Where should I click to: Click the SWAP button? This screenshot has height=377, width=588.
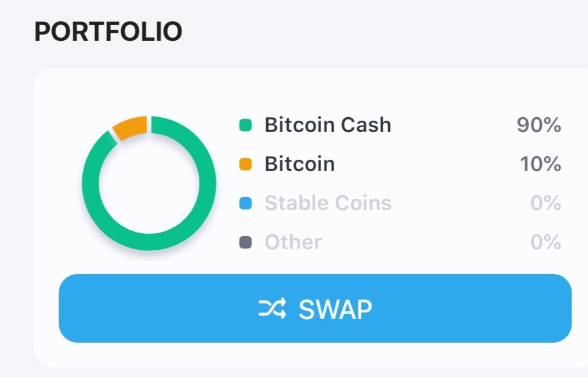pos(315,308)
